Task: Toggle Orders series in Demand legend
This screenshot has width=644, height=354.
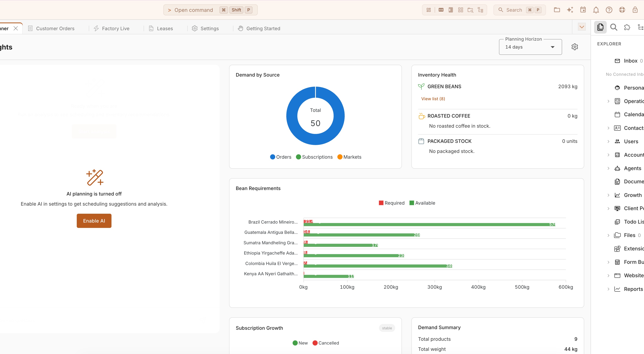Action: click(x=281, y=157)
